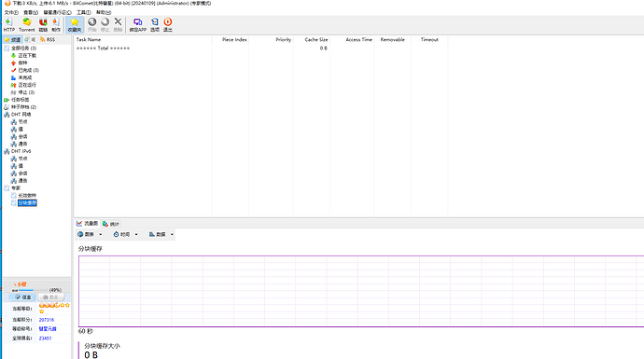Switch to the 频道 star sidebar tab
Screen dimensions: 644x359
click(x=12, y=40)
